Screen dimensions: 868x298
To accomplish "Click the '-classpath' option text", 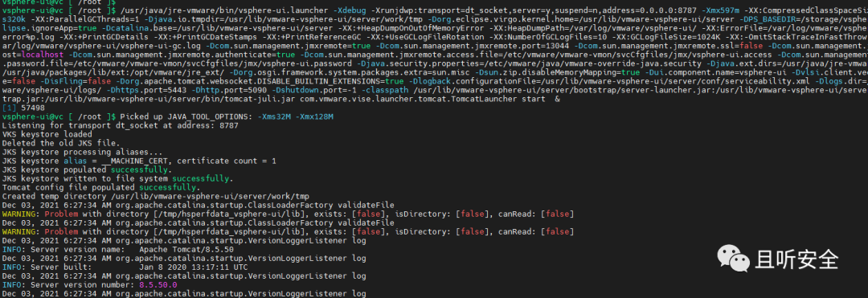I will click(x=384, y=90).
